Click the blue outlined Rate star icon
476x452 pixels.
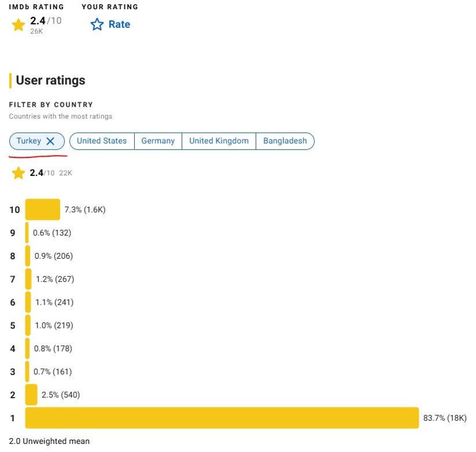pyautogui.click(x=97, y=24)
